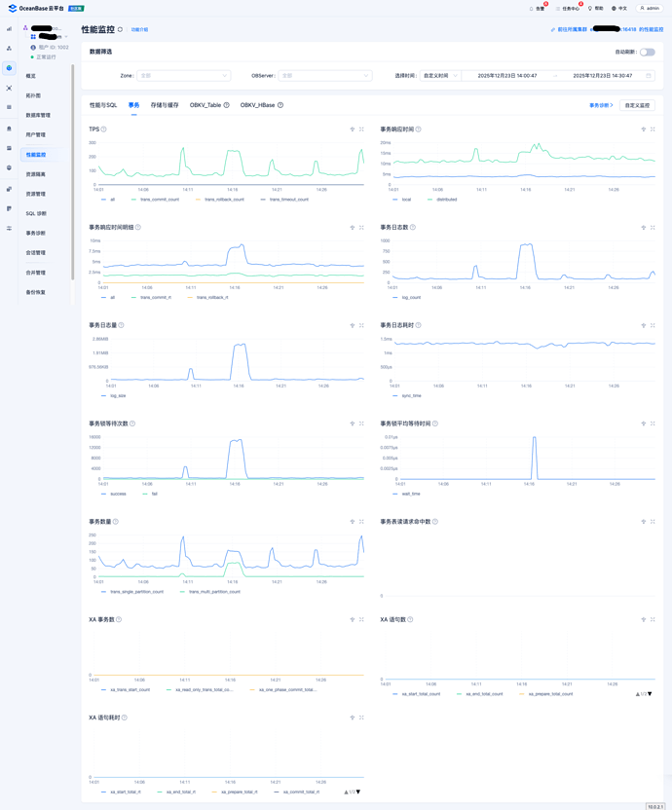Click fullscreen icon on TPS chart
Screen dimensions: 672x810
[361, 129]
